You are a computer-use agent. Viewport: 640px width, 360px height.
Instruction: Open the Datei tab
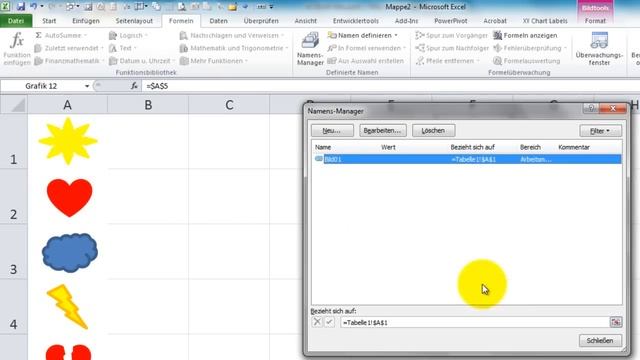pyautogui.click(x=16, y=21)
